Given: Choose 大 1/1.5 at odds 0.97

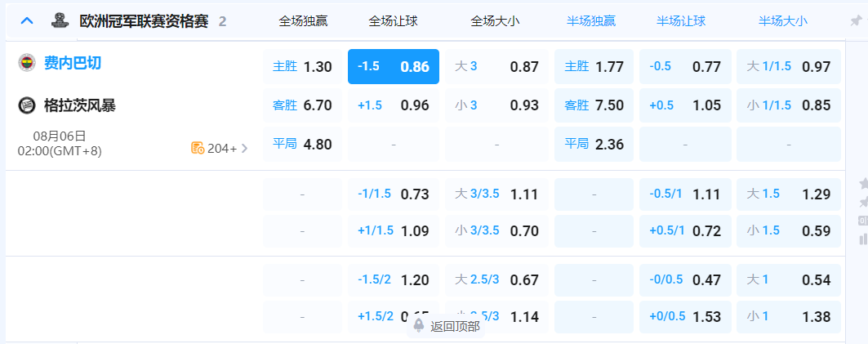Looking at the screenshot, I should (789, 67).
